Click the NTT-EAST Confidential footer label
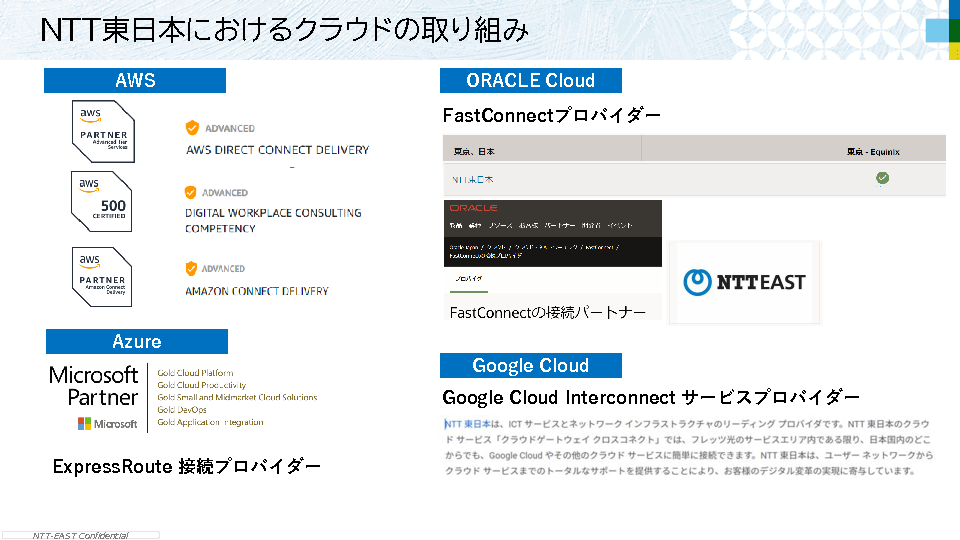This screenshot has width=960, height=540. coord(80,535)
